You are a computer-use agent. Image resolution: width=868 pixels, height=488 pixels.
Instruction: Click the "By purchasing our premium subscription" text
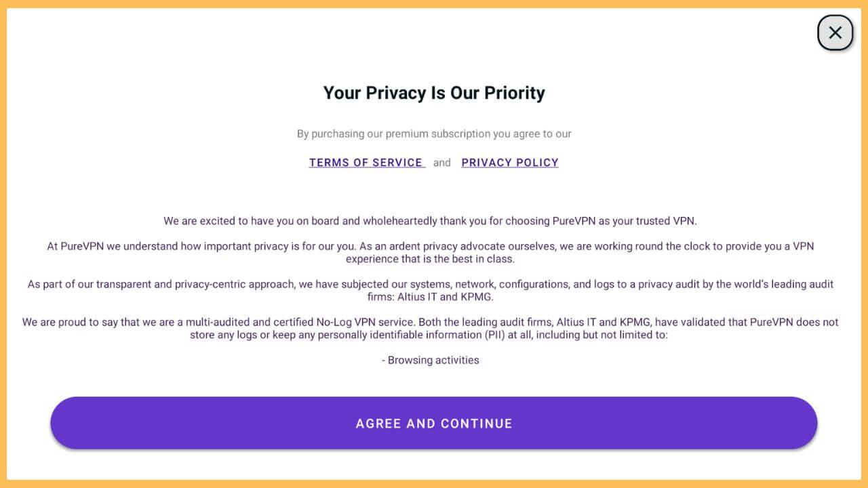click(x=434, y=134)
